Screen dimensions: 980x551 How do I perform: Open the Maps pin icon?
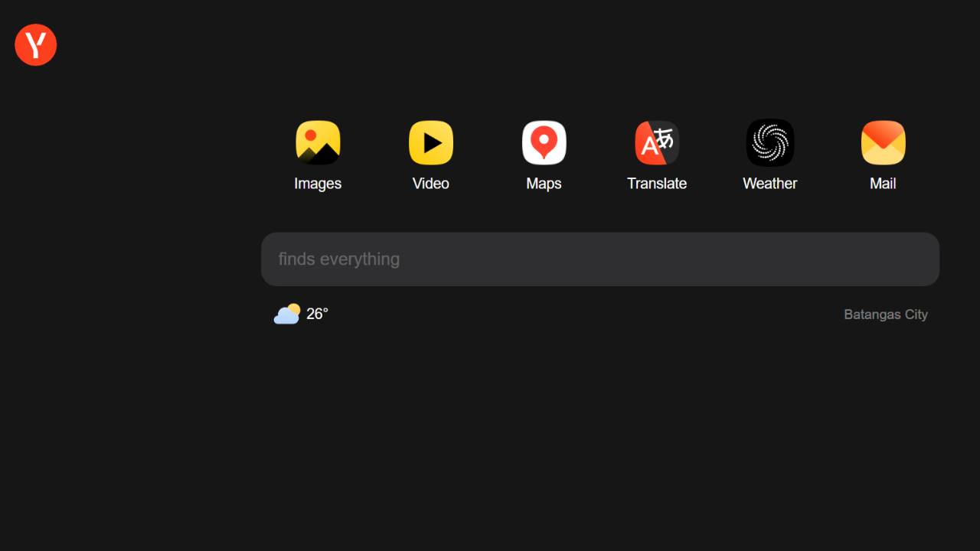(x=544, y=142)
